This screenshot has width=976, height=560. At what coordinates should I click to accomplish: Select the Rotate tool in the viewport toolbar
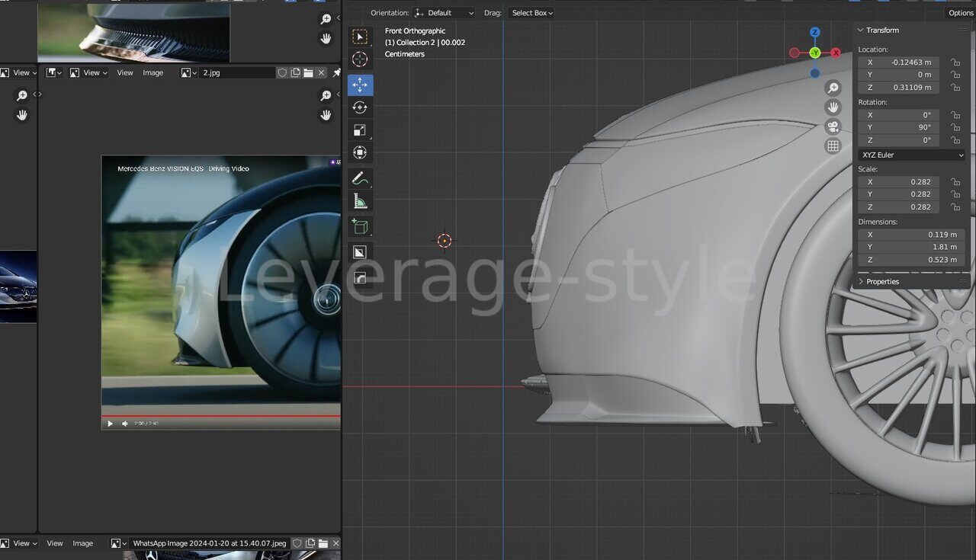point(360,107)
